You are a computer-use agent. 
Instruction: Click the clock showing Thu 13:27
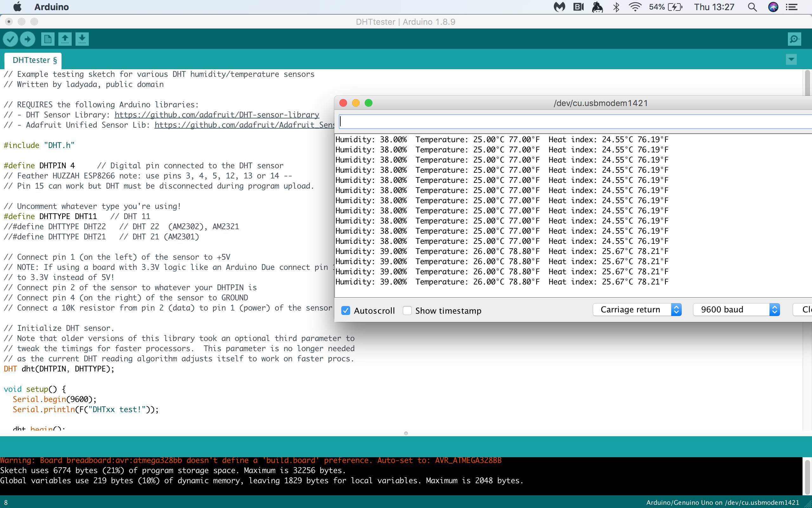pyautogui.click(x=714, y=7)
